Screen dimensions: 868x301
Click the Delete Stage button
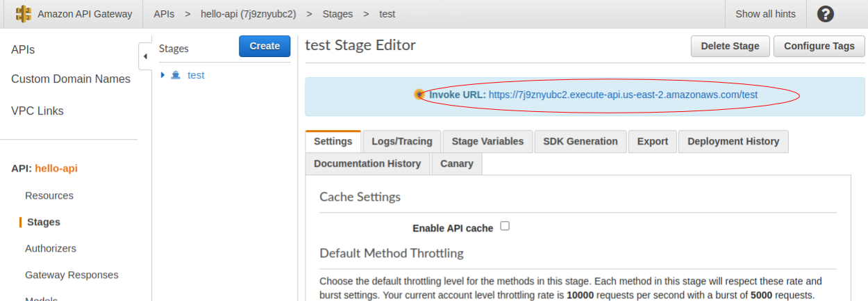coord(730,46)
